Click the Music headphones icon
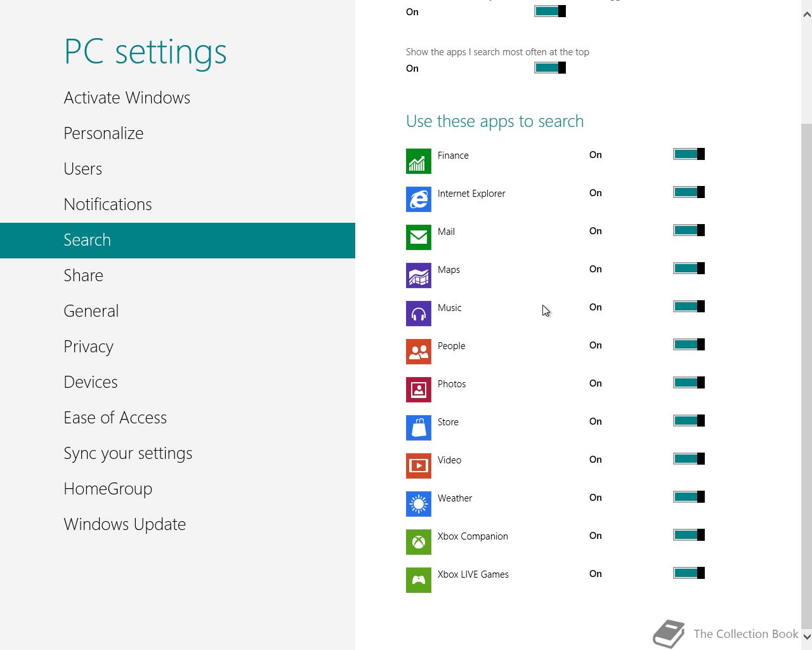Viewport: 812px width, 650px height. pyautogui.click(x=419, y=314)
